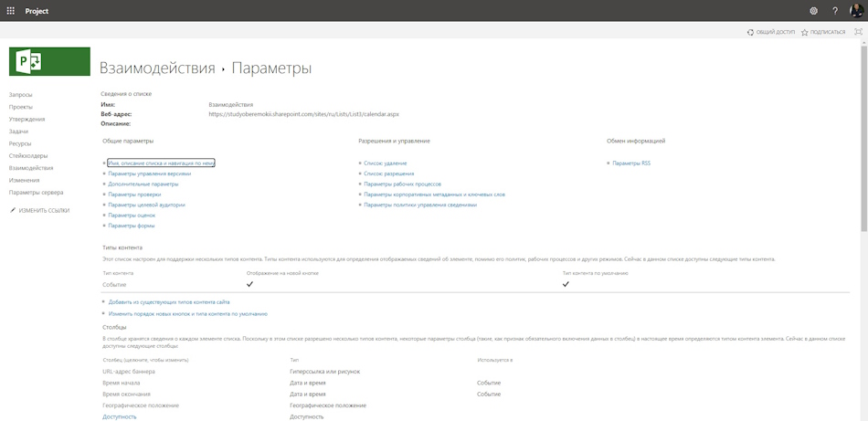Click Географическое положение column name
This screenshot has width=868, height=421.
click(x=141, y=405)
